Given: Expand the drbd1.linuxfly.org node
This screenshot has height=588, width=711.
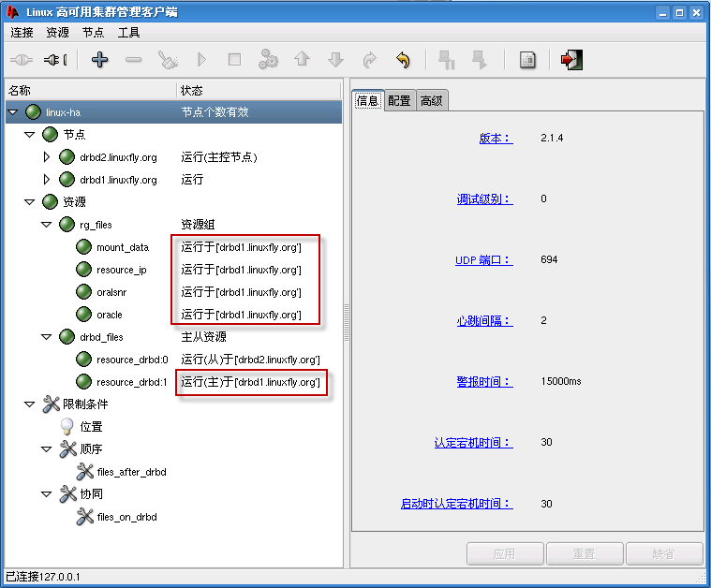Looking at the screenshot, I should (x=47, y=180).
